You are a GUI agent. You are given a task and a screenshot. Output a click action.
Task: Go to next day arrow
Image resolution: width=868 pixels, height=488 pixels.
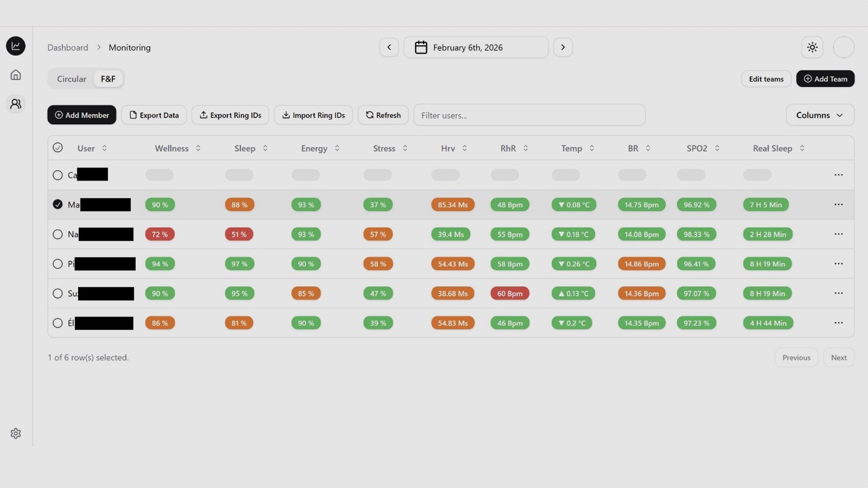point(563,47)
